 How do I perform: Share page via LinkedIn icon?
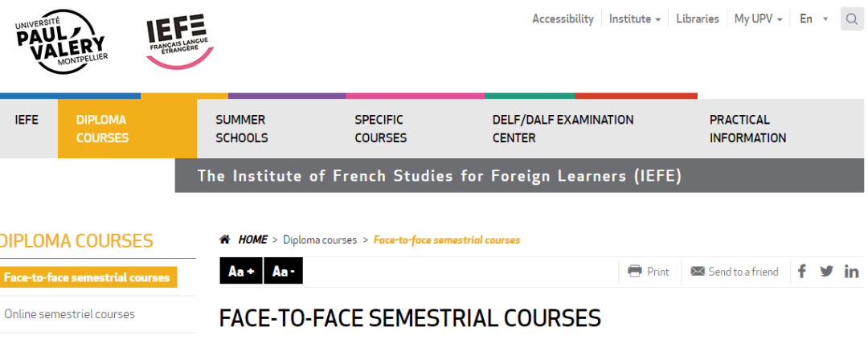coord(851,272)
